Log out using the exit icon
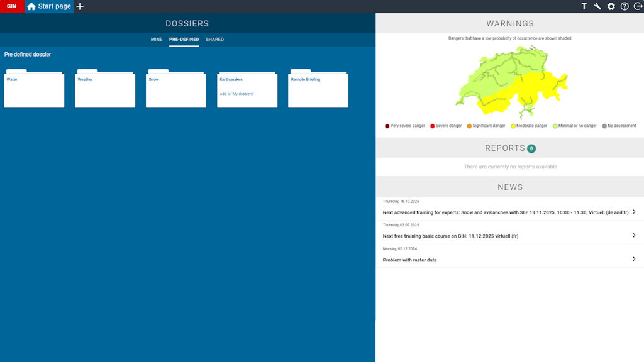The height and width of the screenshot is (362, 644). 637,6
